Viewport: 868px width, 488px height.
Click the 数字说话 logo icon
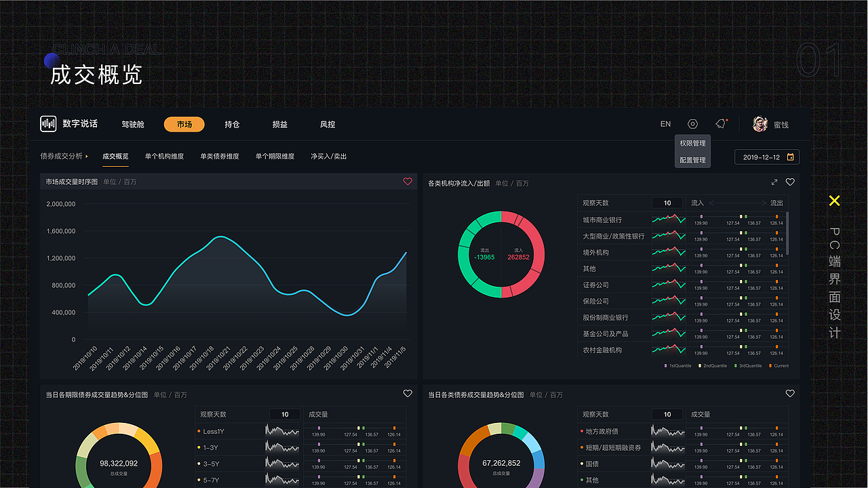tap(48, 123)
